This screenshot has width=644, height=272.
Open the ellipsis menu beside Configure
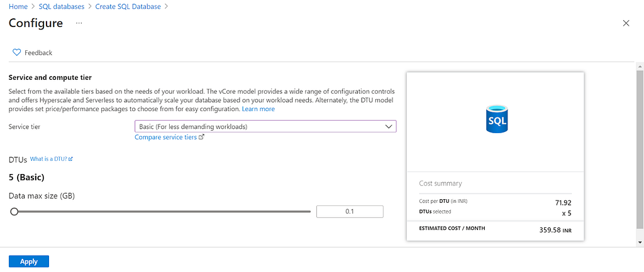(79, 23)
